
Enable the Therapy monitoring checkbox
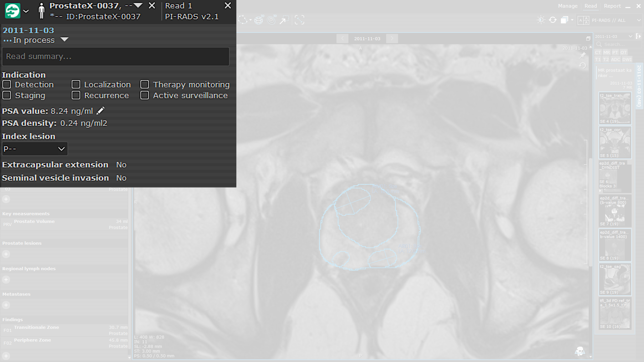pyautogui.click(x=145, y=84)
